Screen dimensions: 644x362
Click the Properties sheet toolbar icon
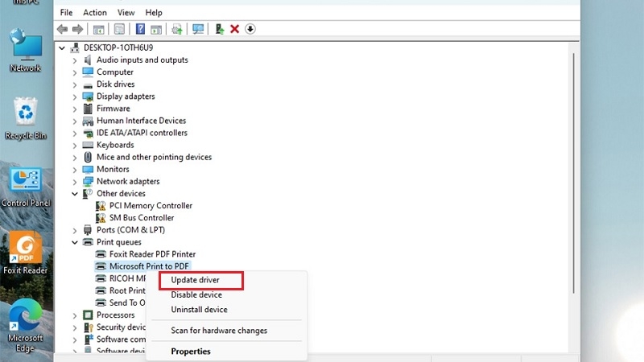119,29
